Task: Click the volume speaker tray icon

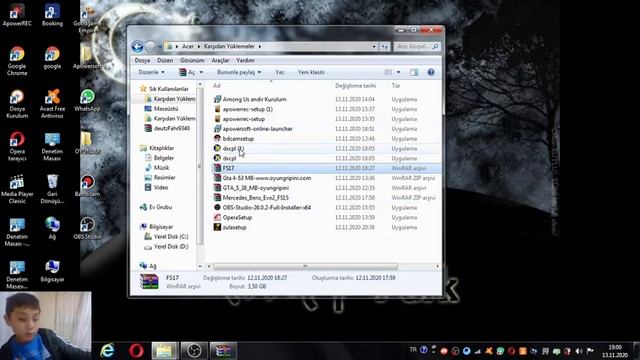Action: pyautogui.click(x=579, y=351)
